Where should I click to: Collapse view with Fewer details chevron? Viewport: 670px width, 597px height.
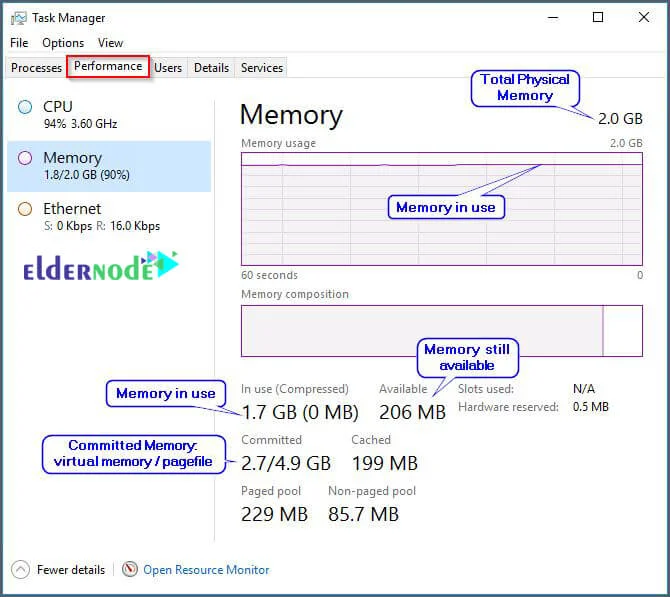click(x=21, y=569)
